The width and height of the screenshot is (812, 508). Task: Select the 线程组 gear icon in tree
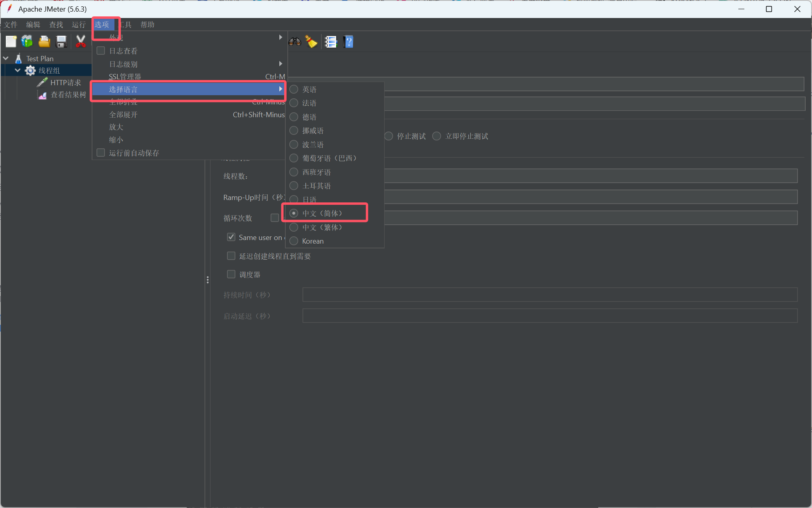(30, 70)
